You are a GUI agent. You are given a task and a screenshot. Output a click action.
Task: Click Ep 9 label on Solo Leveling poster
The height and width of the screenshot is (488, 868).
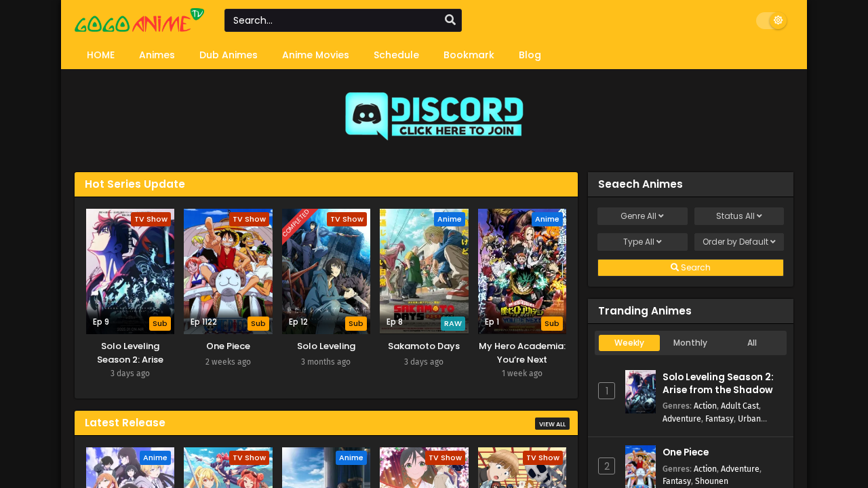click(100, 322)
